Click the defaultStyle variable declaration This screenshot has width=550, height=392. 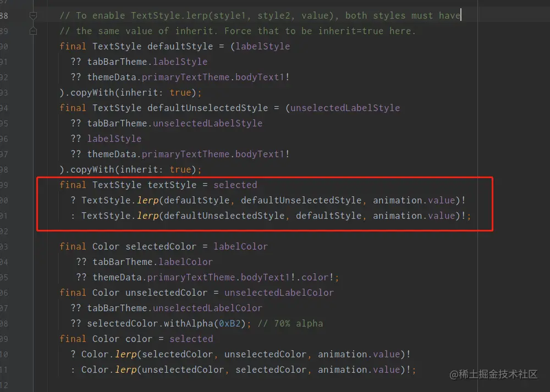[183, 46]
